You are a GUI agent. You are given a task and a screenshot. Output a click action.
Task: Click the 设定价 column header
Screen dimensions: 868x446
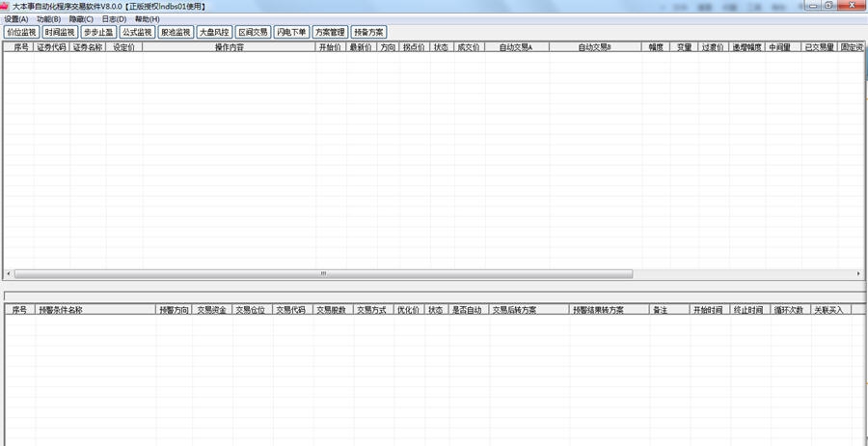124,47
